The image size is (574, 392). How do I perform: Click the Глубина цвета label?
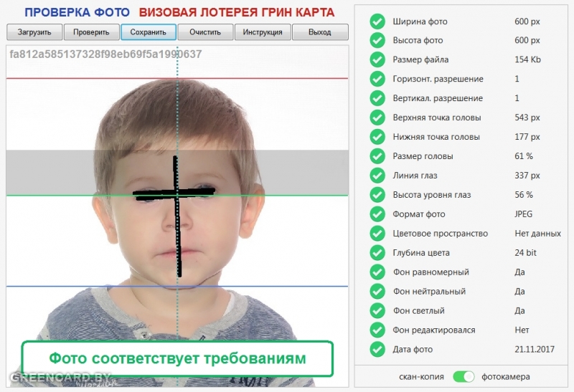(x=421, y=253)
